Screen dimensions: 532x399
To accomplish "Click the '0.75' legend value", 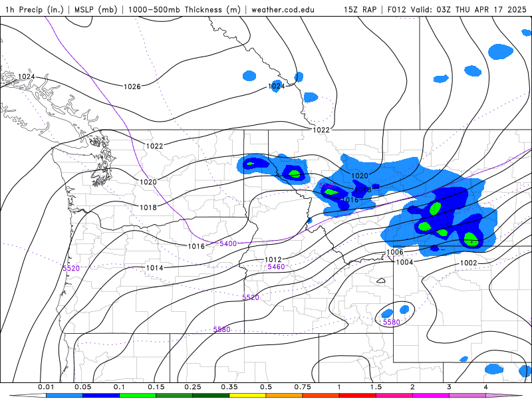I will pos(303,387).
